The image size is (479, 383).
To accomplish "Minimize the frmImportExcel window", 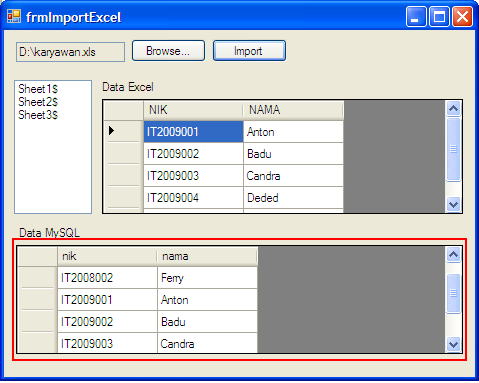I will pos(416,16).
